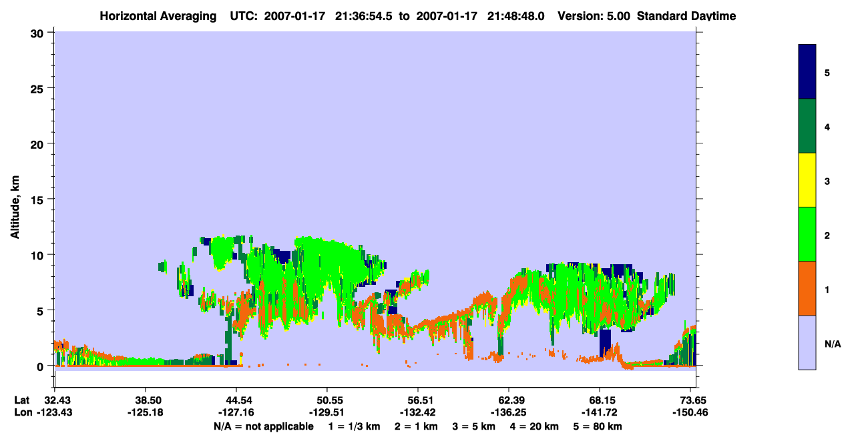Click the dark blue color bar segment labeled 5
This screenshot has height=445, width=868.
pyautogui.click(x=807, y=72)
